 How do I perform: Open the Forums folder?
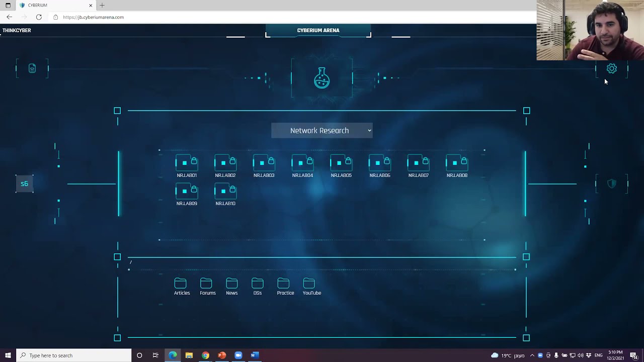[x=207, y=287]
